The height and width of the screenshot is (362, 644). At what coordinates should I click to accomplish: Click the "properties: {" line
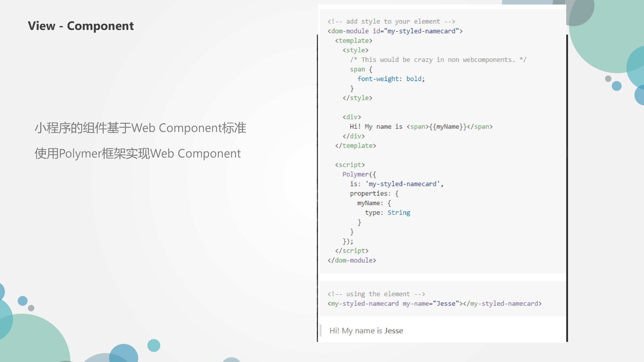[x=374, y=194]
